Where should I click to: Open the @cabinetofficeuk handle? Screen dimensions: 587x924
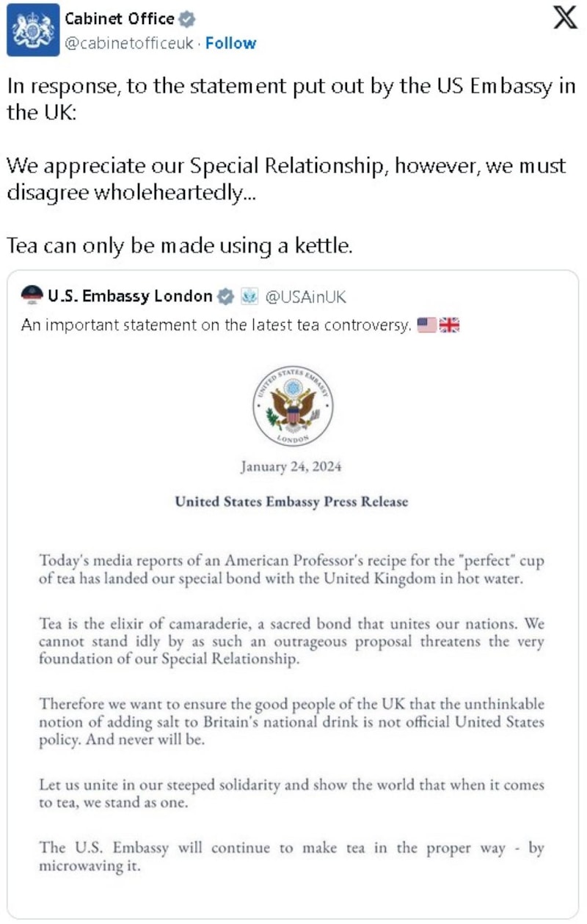(x=130, y=43)
